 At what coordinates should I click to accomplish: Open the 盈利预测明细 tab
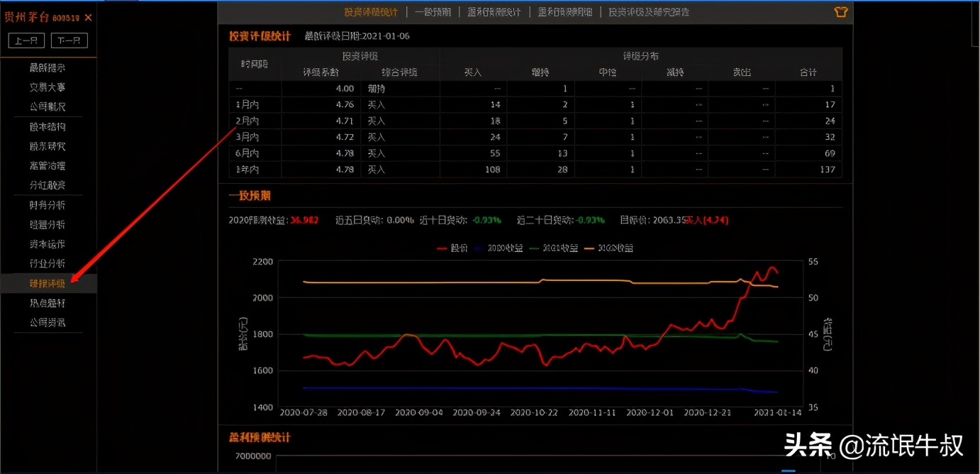click(564, 12)
